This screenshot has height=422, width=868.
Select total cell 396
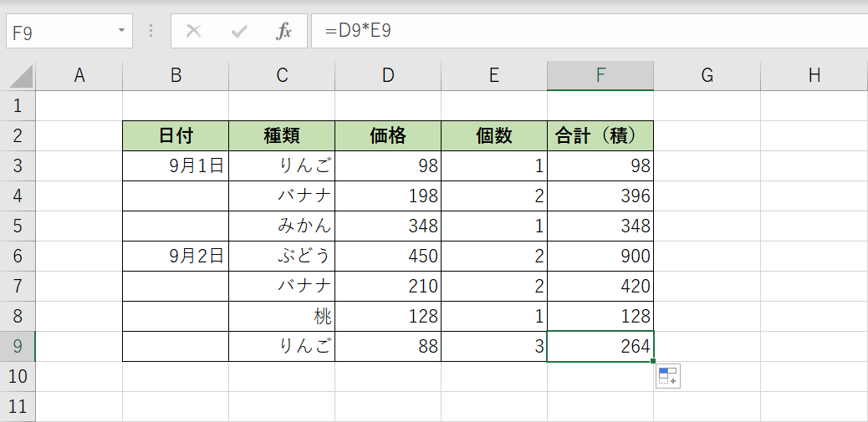pos(600,196)
